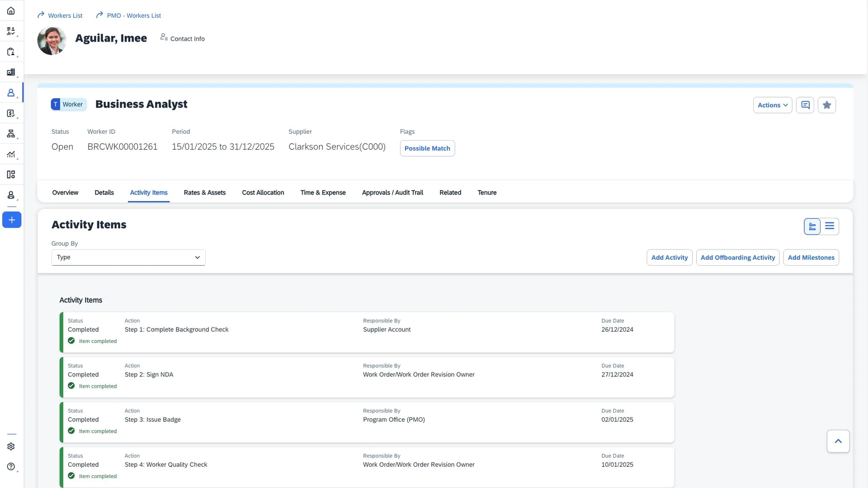
Task: Expand the Actions dropdown menu
Action: click(772, 105)
